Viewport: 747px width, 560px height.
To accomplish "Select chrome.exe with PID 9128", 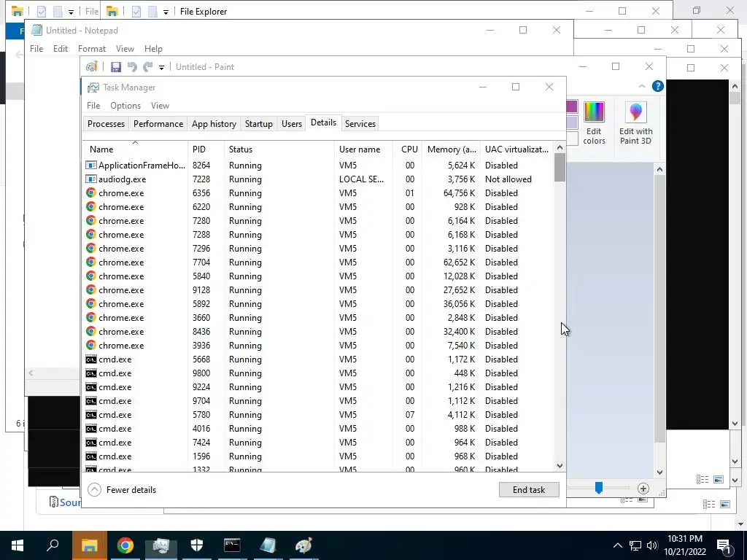I will tap(318, 290).
